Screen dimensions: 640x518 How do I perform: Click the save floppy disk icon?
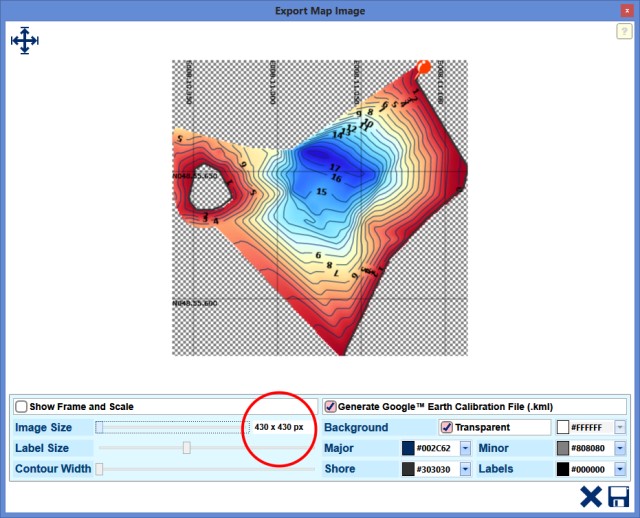(x=618, y=497)
